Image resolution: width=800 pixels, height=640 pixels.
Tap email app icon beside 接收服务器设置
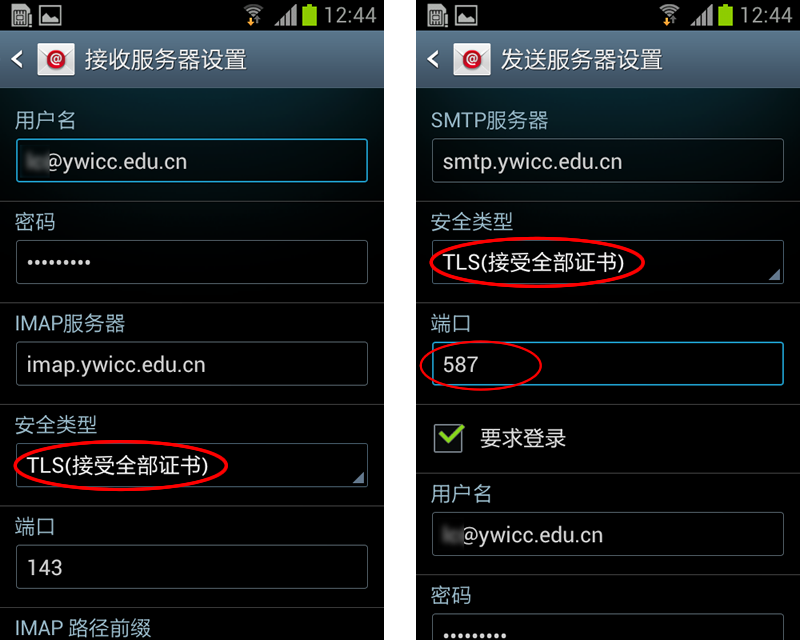[56, 60]
